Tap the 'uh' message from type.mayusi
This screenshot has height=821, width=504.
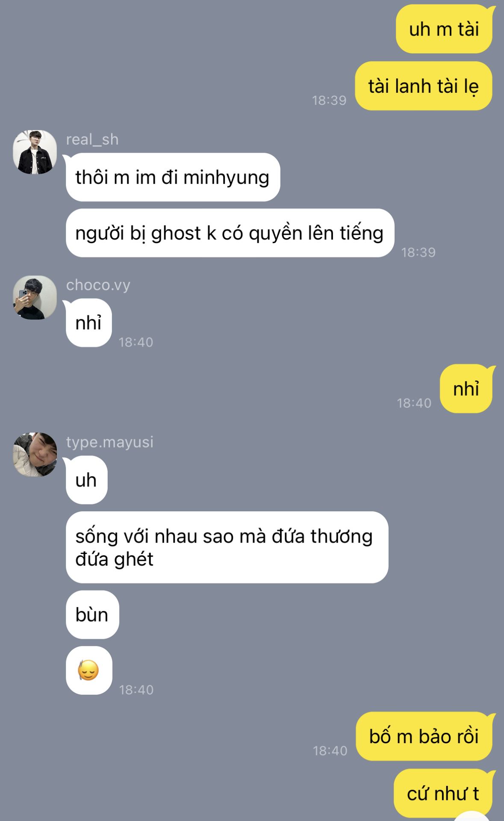click(86, 480)
